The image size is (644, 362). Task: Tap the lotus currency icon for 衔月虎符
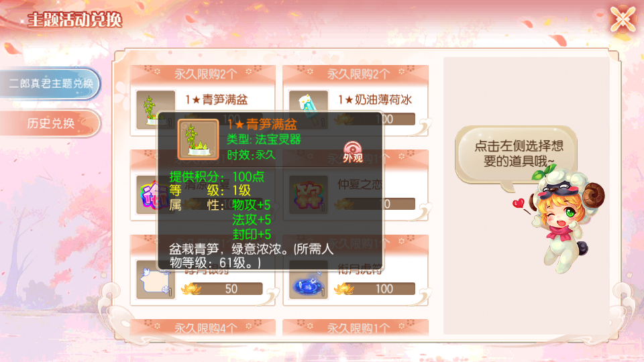pos(343,289)
